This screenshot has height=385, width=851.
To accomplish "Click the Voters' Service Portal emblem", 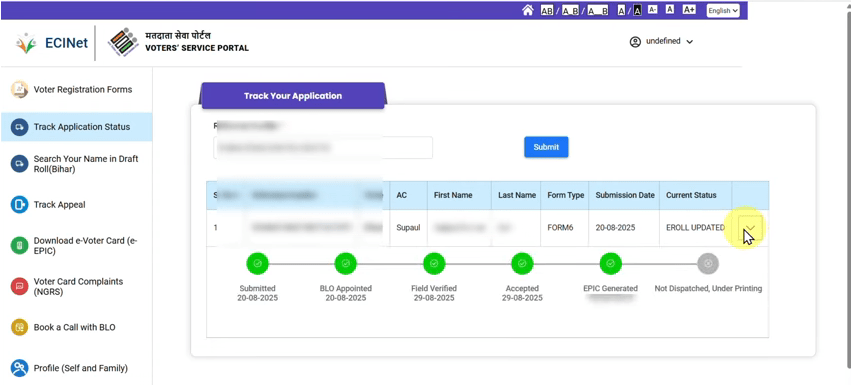I will click(x=123, y=43).
